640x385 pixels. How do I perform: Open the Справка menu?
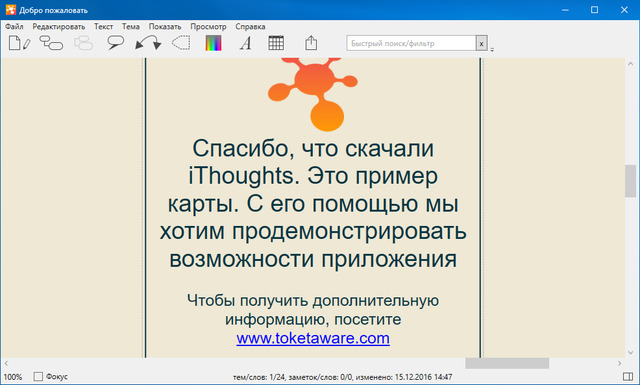[x=250, y=27]
